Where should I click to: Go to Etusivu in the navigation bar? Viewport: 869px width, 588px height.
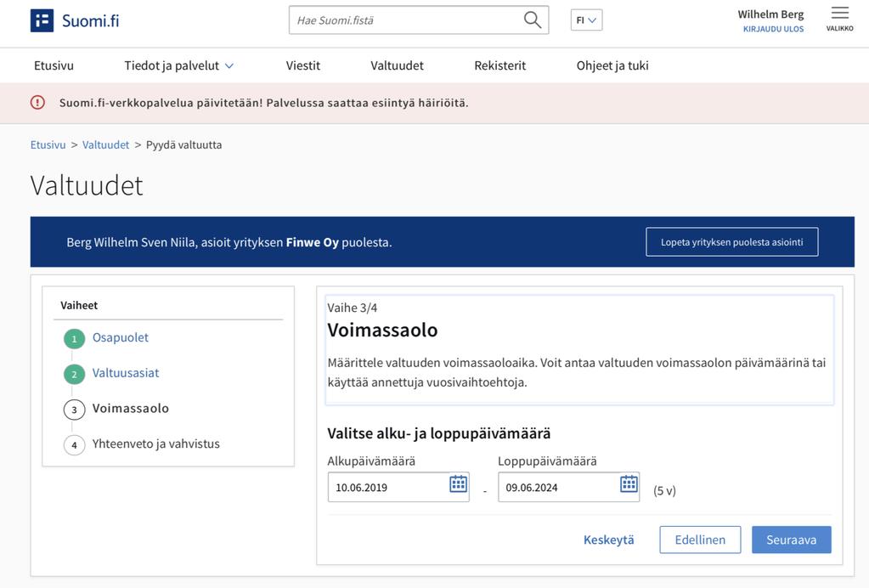pos(54,65)
